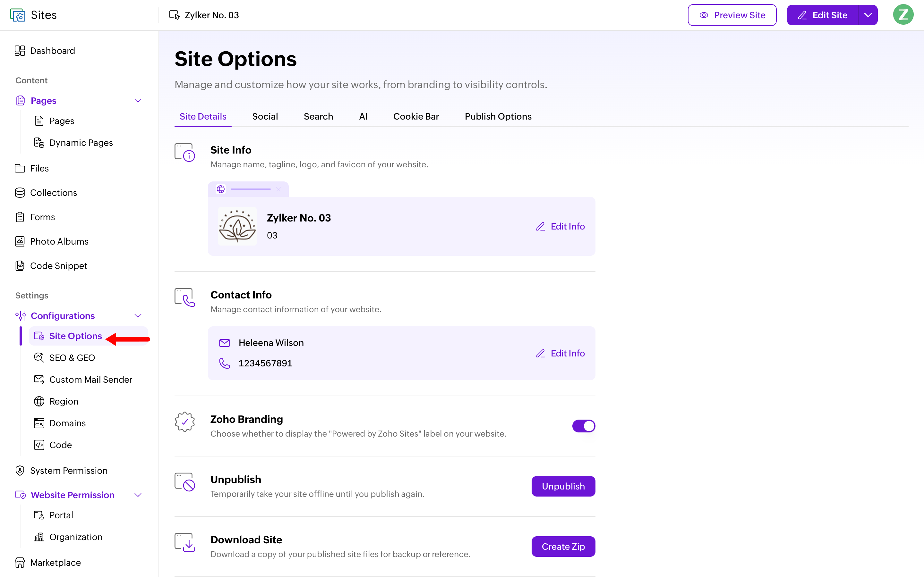This screenshot has height=577, width=924.
Task: Click the green Z profile avatar
Action: coord(903,15)
